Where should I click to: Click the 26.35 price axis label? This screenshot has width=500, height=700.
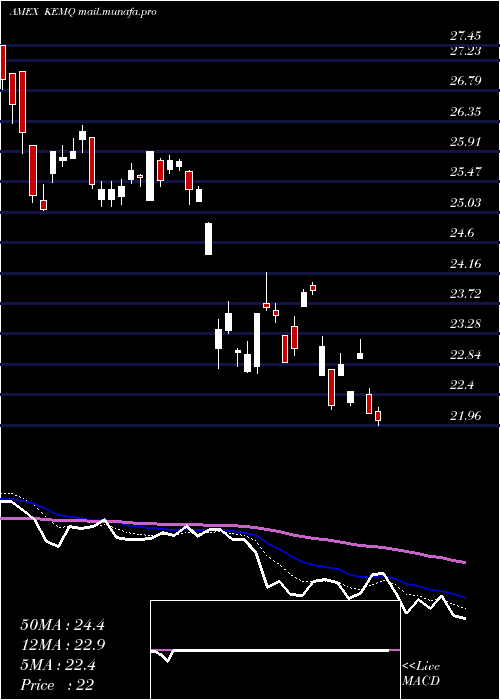[465, 111]
